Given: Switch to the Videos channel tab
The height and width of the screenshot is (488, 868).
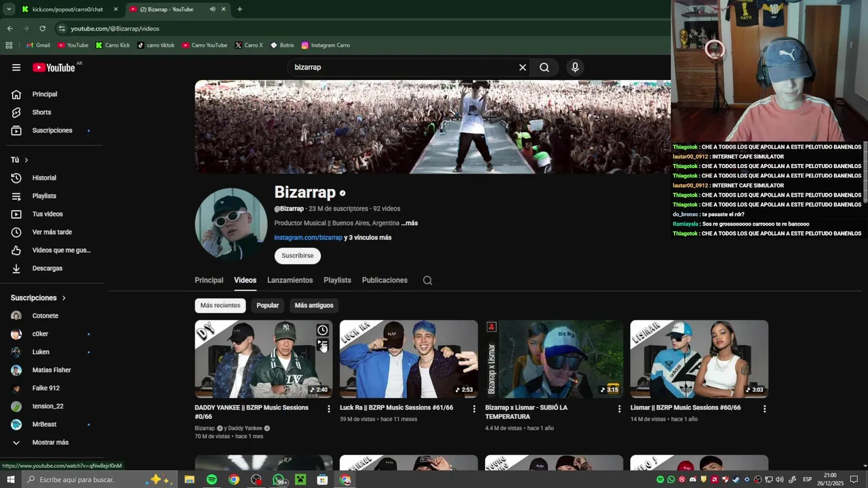Looking at the screenshot, I should point(245,280).
